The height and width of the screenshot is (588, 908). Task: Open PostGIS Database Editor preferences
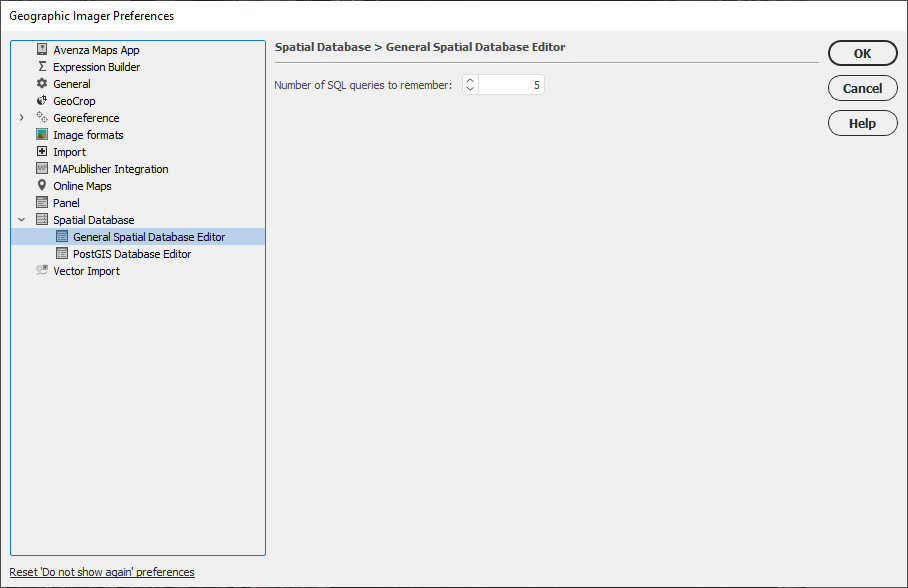132,254
